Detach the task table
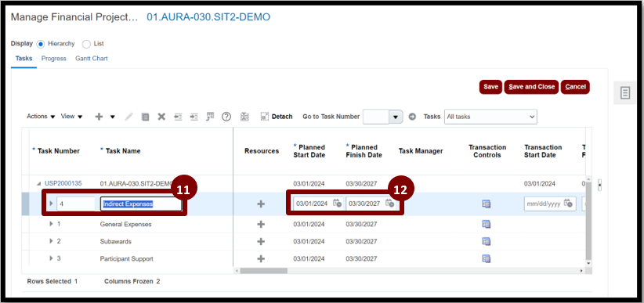644x303 pixels. click(277, 117)
